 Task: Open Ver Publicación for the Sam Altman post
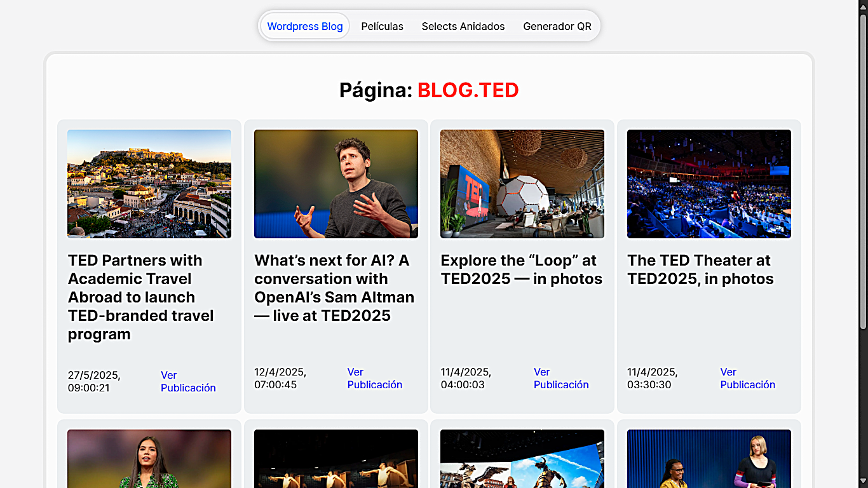[x=375, y=378]
